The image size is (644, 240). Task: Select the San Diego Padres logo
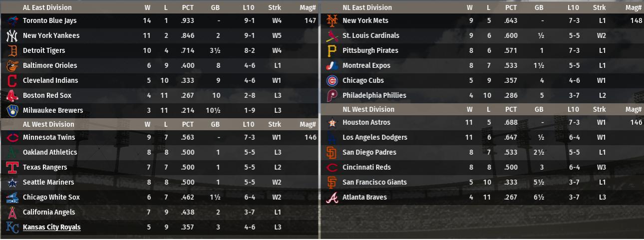click(x=332, y=153)
